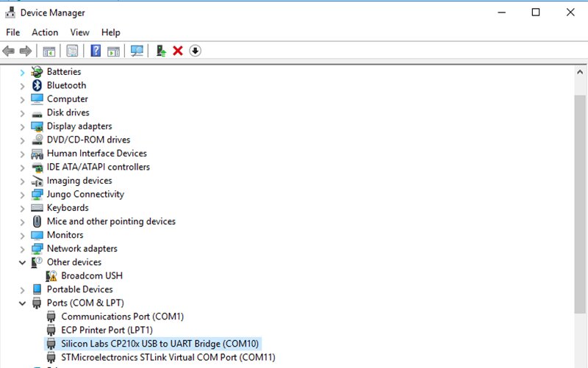Select the Monitors category label
The height and width of the screenshot is (368, 588).
pyautogui.click(x=65, y=234)
